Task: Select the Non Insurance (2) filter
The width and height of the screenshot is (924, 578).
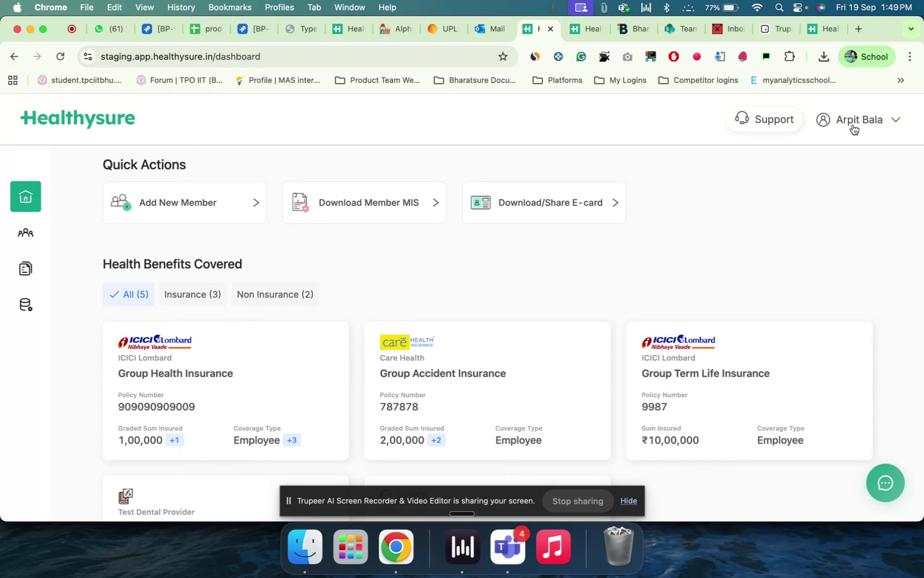Action: coord(275,294)
